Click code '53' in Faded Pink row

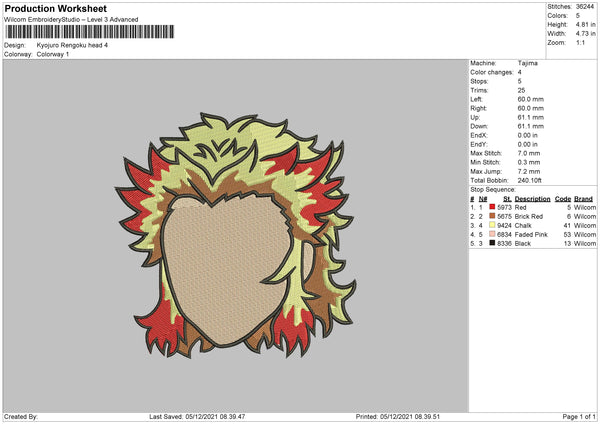[x=567, y=234]
